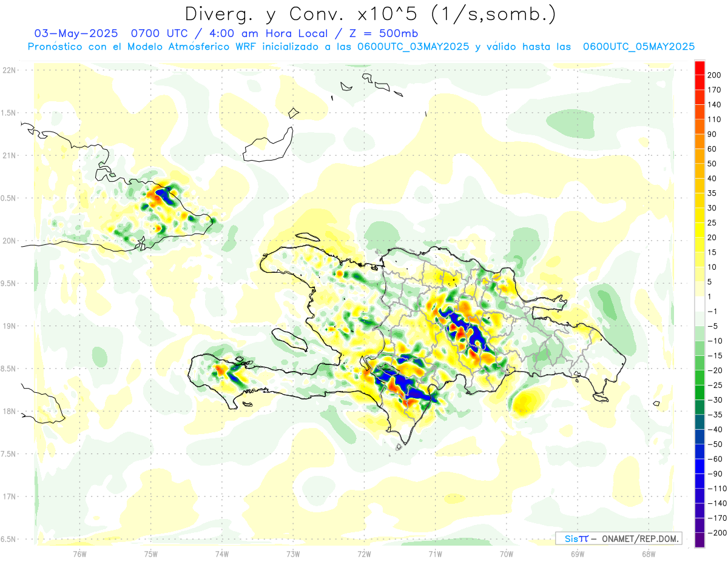This screenshot has height=562, width=728.
Task: Click the title 'Diverg. y Conv. x10^5 (1/s,somb.)'
Action: tap(370, 14)
